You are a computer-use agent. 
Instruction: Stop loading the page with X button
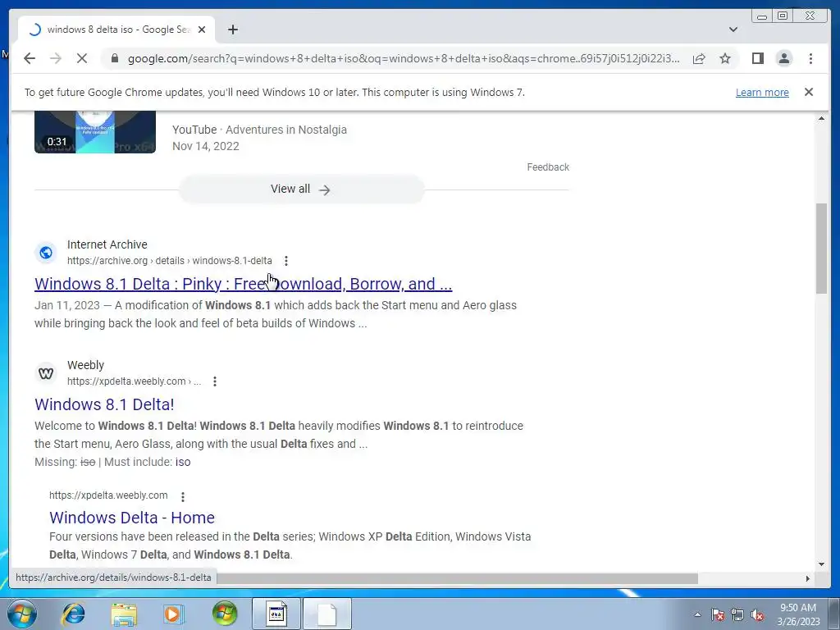pyautogui.click(x=82, y=58)
